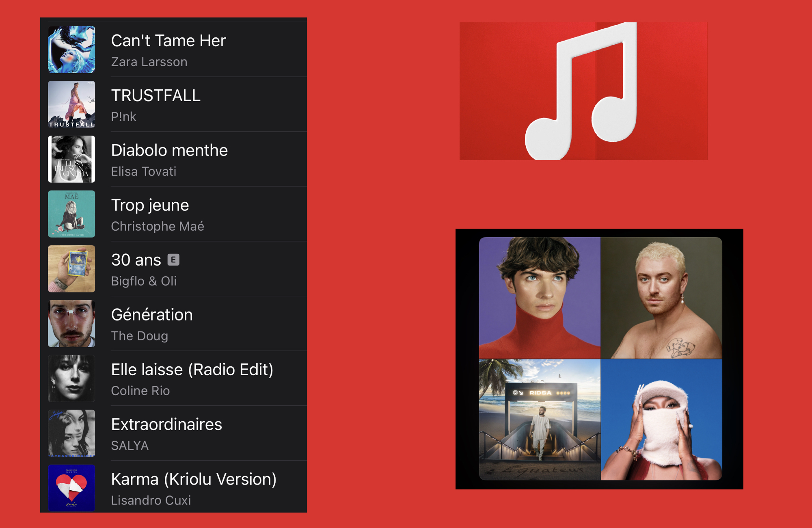Select the 30 ans Pokemon card artwork

(x=71, y=269)
